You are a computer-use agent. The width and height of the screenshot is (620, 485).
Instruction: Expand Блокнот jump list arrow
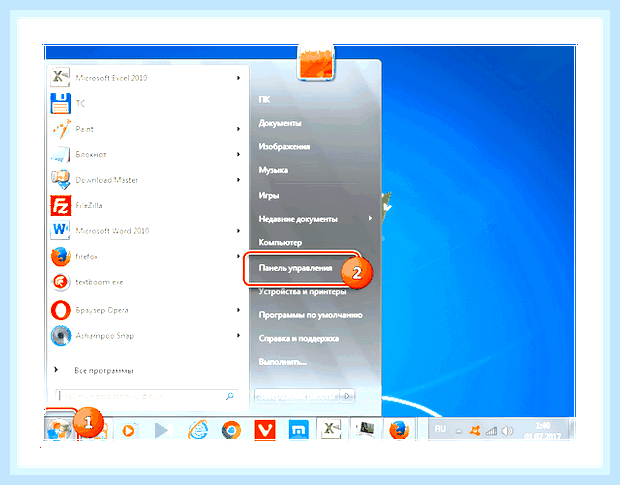click(238, 154)
